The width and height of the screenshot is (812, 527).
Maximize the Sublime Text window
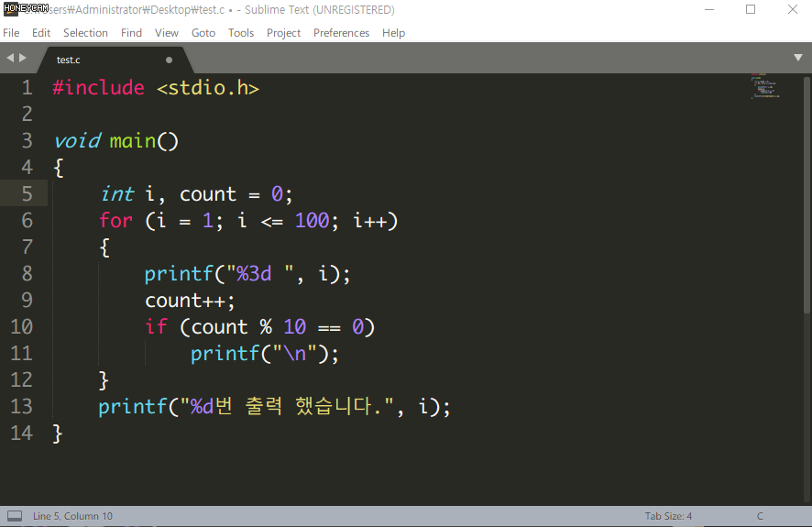(x=751, y=9)
